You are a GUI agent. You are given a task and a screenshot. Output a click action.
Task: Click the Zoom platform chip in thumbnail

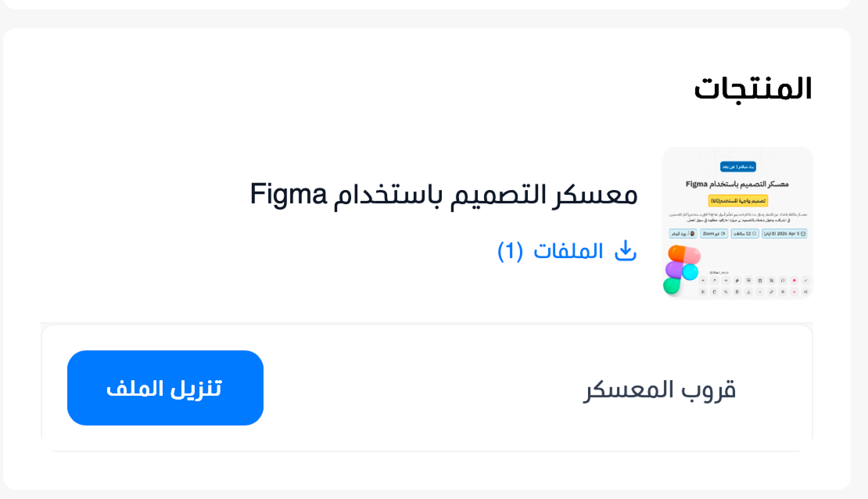(x=712, y=233)
